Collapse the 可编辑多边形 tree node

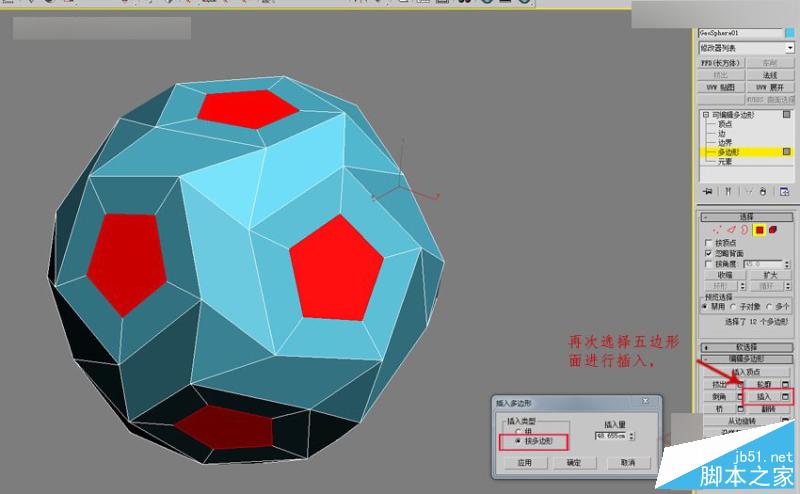pyautogui.click(x=706, y=115)
